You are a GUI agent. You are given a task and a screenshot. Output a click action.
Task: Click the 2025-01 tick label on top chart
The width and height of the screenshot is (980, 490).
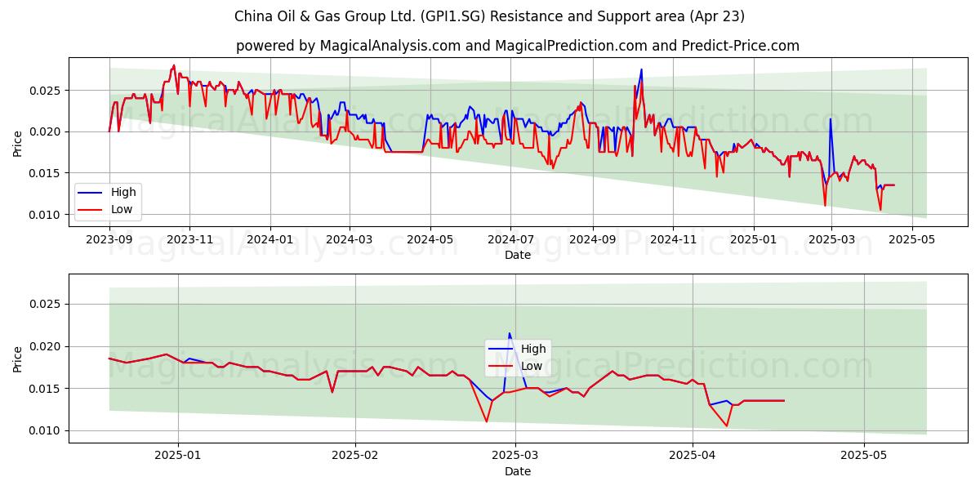coord(754,239)
